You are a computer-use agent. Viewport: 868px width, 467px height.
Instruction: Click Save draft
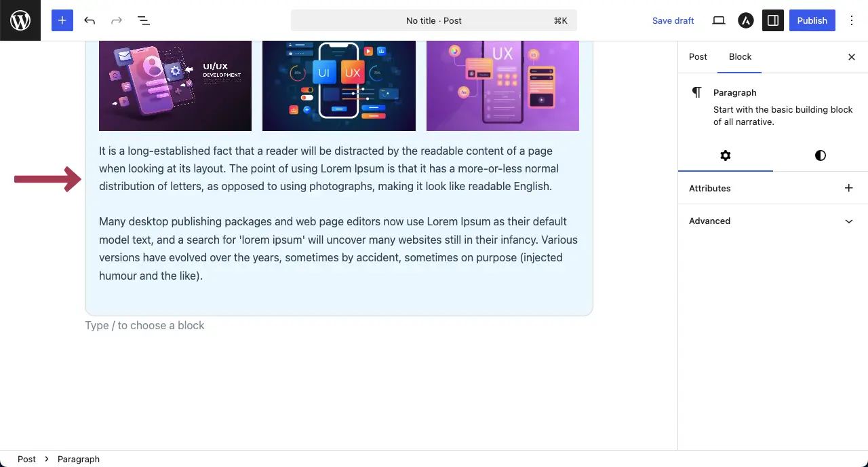(673, 20)
